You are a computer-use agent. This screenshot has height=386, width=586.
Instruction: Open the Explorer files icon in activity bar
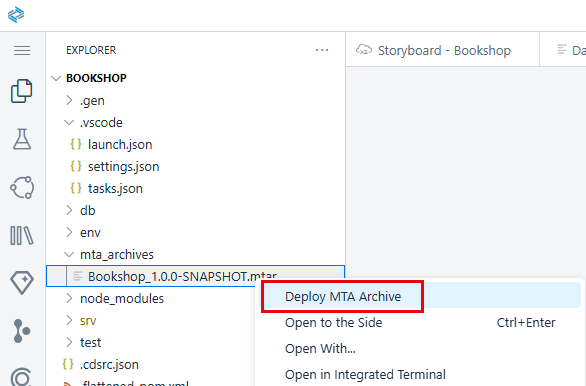(x=21, y=91)
